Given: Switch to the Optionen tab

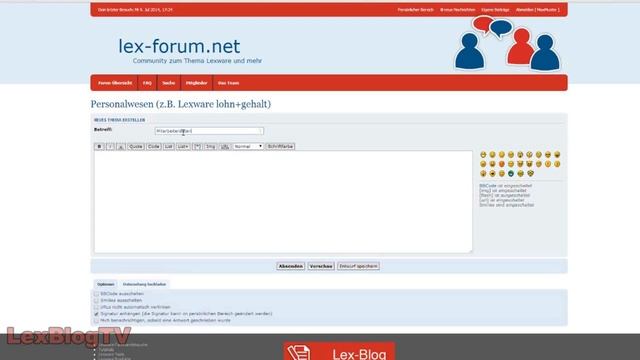Looking at the screenshot, I should (x=106, y=284).
